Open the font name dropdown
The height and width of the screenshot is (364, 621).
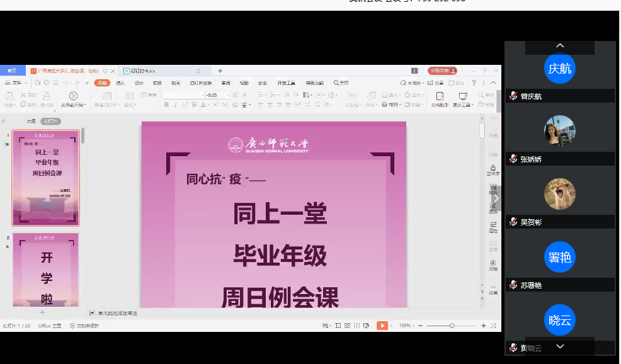[203, 95]
